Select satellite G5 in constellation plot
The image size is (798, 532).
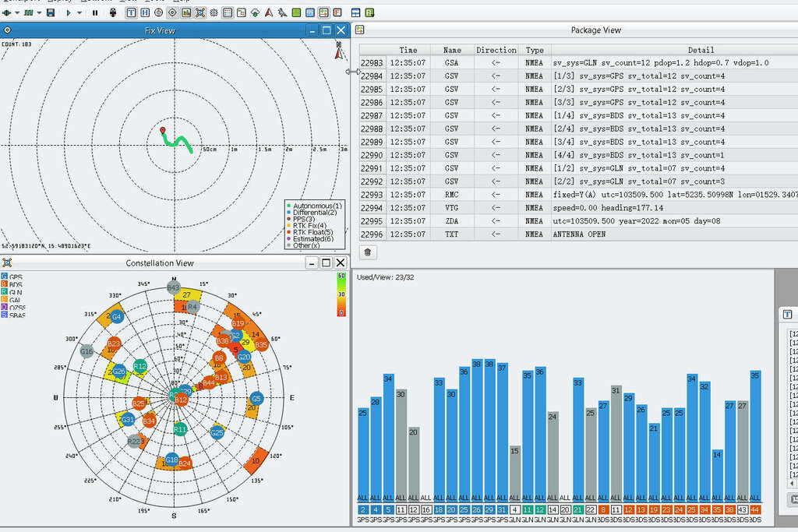point(256,399)
